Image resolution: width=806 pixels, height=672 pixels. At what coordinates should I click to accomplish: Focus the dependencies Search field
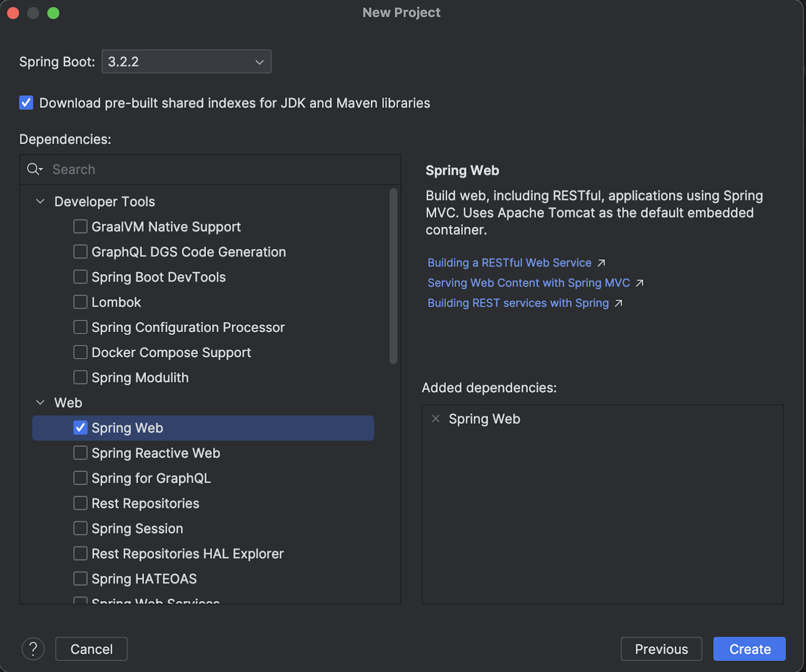[x=211, y=169]
